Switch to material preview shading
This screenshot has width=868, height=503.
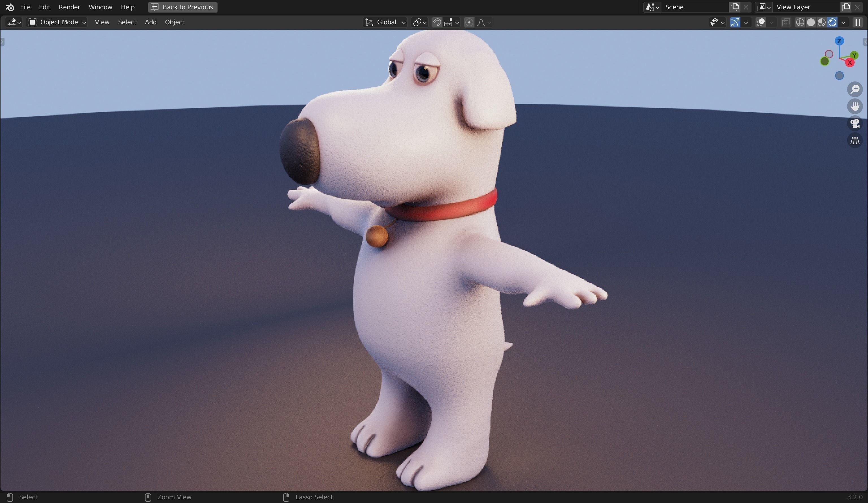point(821,22)
